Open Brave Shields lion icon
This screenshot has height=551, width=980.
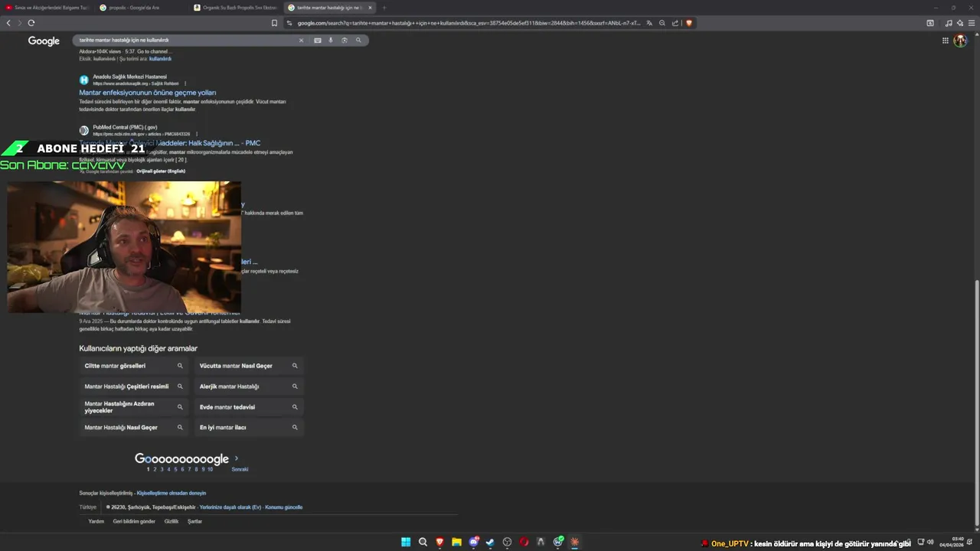pos(688,23)
